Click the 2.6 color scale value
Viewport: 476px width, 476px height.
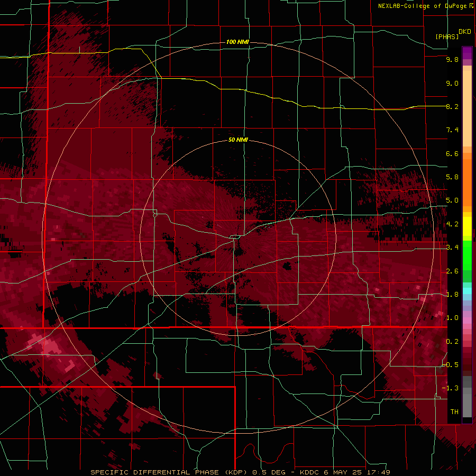tap(452, 271)
